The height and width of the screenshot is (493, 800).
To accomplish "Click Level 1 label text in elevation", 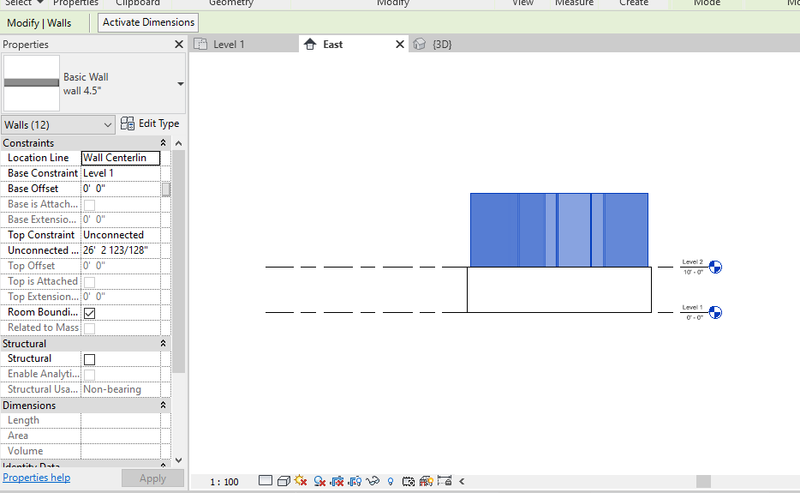I will pos(693,307).
